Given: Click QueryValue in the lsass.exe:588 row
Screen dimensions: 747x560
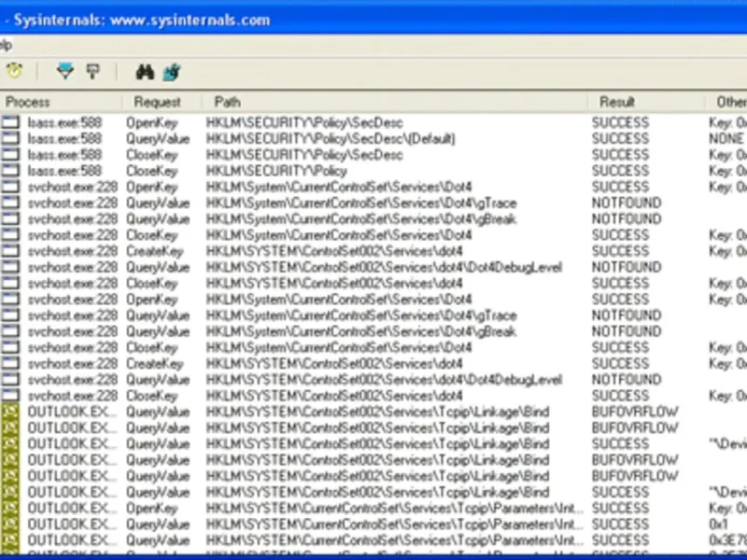Looking at the screenshot, I should [x=158, y=139].
